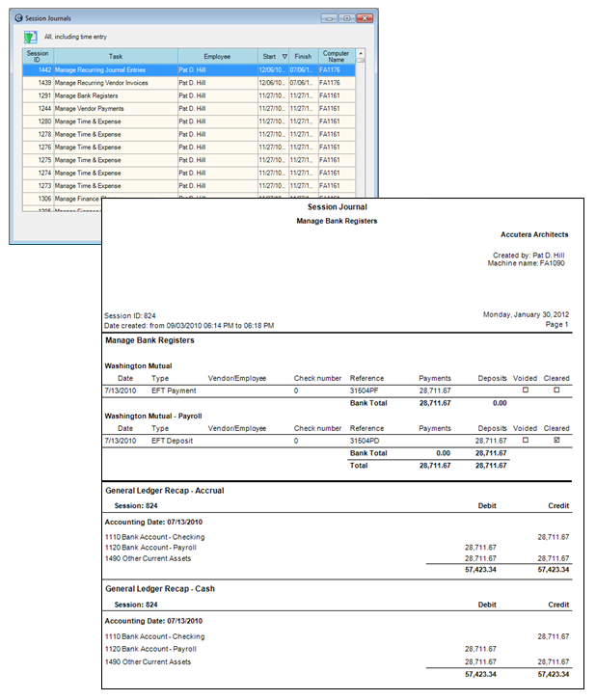
Task: Sort by the Start column header arrow
Action: [x=283, y=57]
